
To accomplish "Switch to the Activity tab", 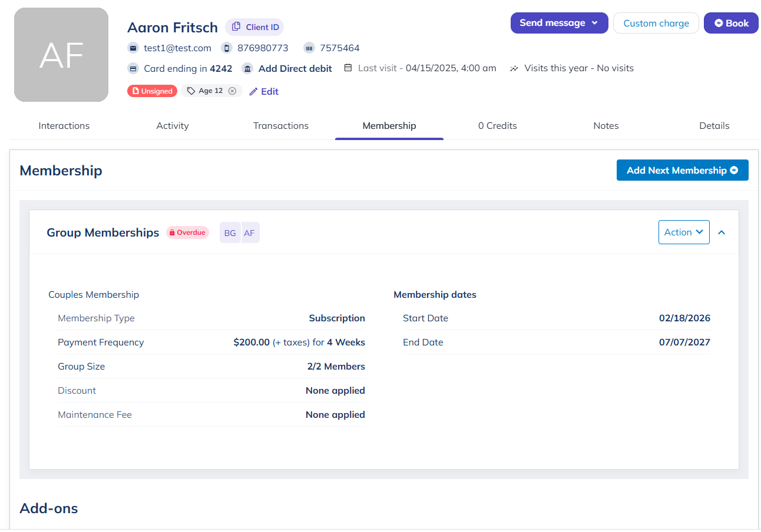I will [173, 126].
